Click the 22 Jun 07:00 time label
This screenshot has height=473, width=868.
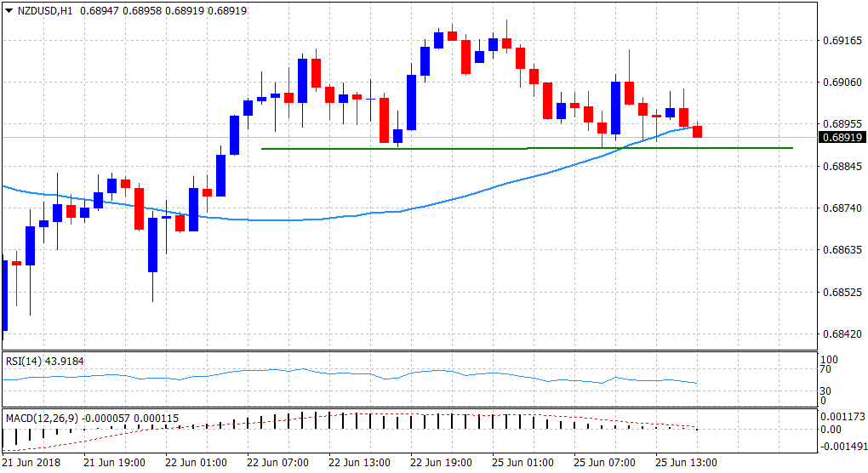point(275,463)
